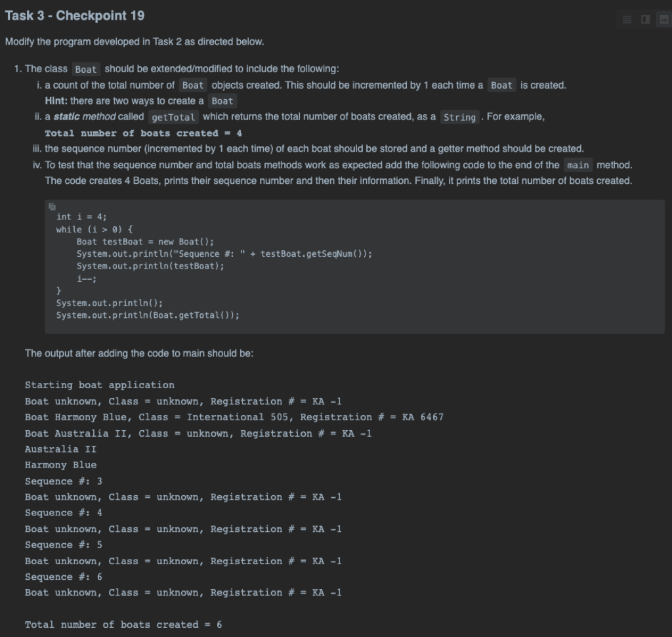The width and height of the screenshot is (672, 637).
Task: Click the Boat inline code chip
Action: (x=85, y=68)
